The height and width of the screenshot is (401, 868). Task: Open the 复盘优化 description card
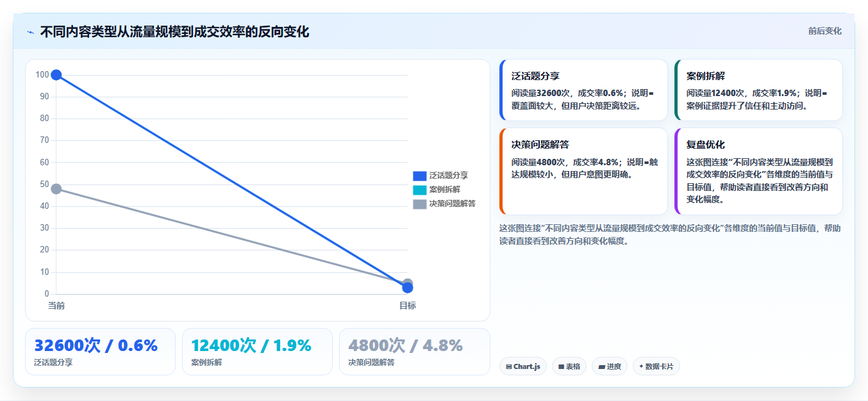(758, 171)
